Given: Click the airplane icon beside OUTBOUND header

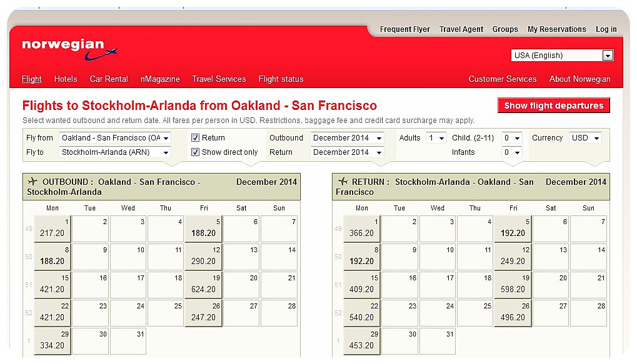Looking at the screenshot, I should (x=34, y=182).
